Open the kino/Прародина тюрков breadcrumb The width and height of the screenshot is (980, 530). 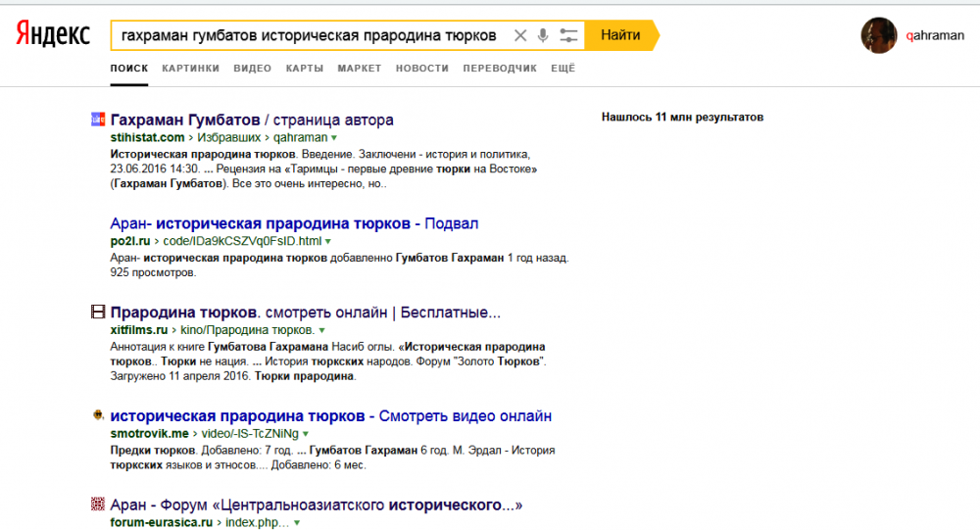point(248,330)
